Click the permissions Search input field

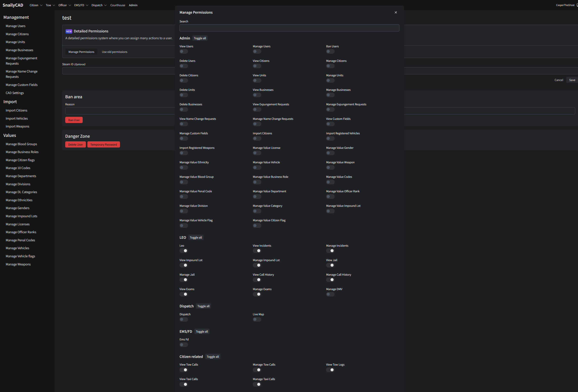coord(289,28)
